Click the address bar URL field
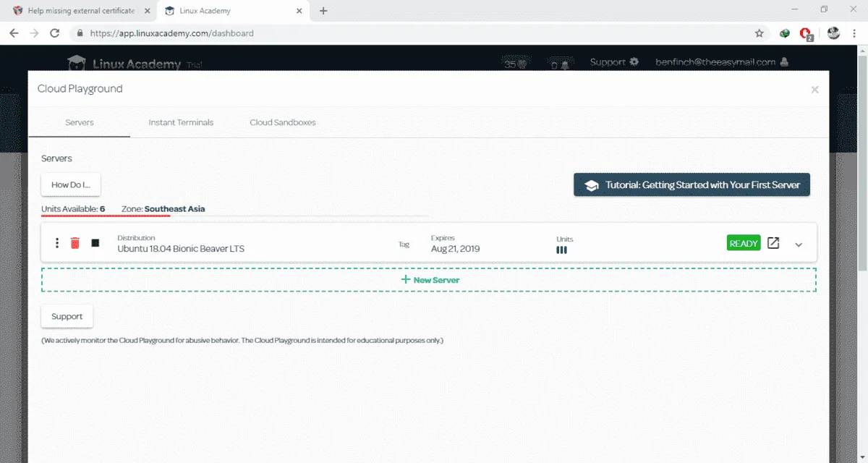868x463 pixels. click(412, 33)
